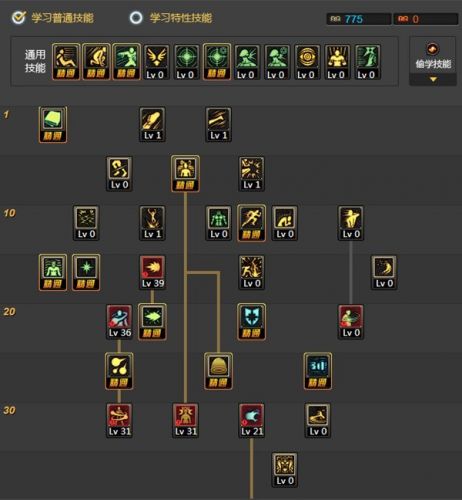The width and height of the screenshot is (462, 500).
Task: Click the Lv 36 red skill icon
Action: (119, 322)
